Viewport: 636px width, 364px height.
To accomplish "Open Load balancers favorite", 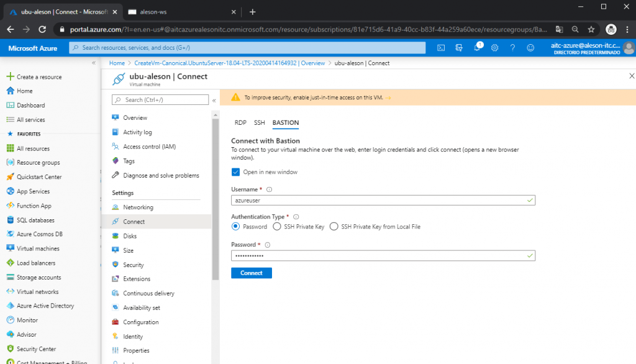I will 36,263.
